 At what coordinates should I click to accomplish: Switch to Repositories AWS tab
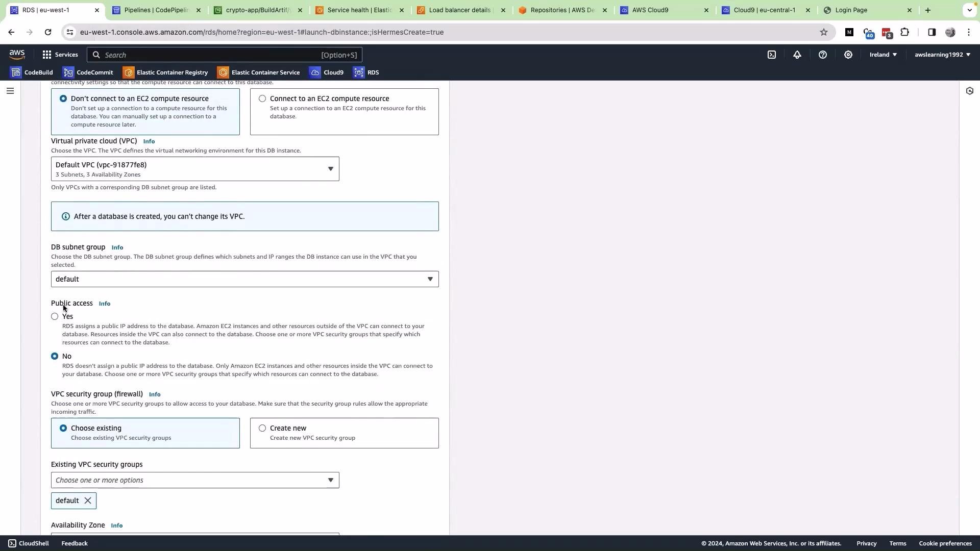[561, 10]
